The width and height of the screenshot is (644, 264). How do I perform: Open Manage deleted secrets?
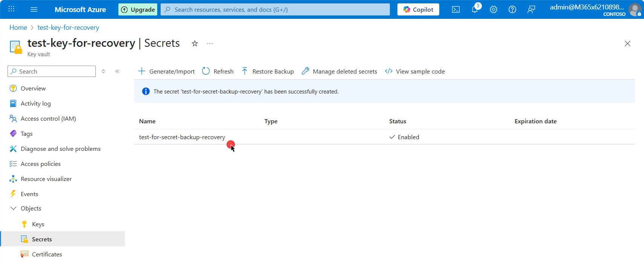(339, 71)
